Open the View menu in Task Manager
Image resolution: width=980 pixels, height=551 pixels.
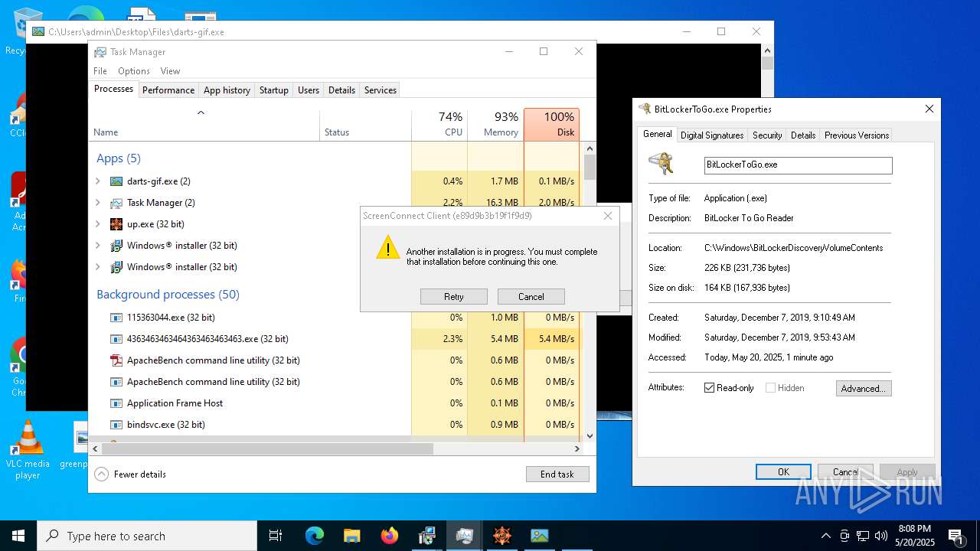(x=170, y=70)
